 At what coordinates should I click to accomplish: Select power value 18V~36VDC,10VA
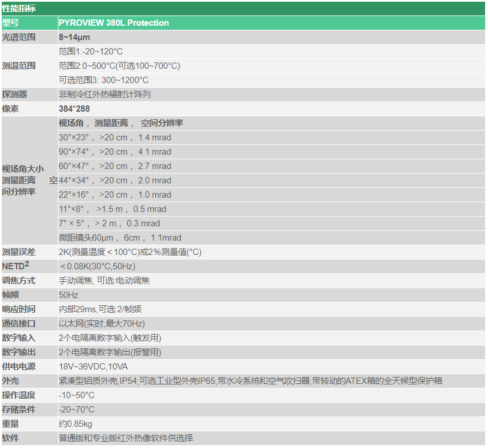93,366
